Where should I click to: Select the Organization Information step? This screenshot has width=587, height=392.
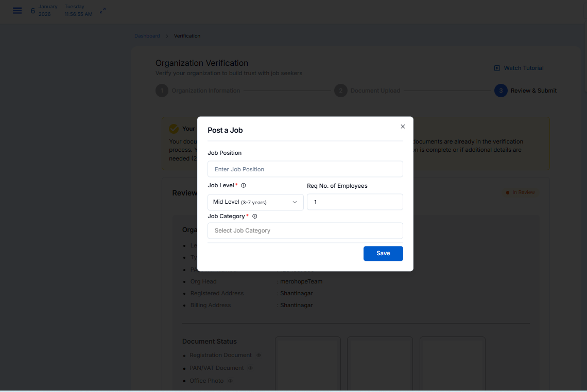tap(205, 91)
